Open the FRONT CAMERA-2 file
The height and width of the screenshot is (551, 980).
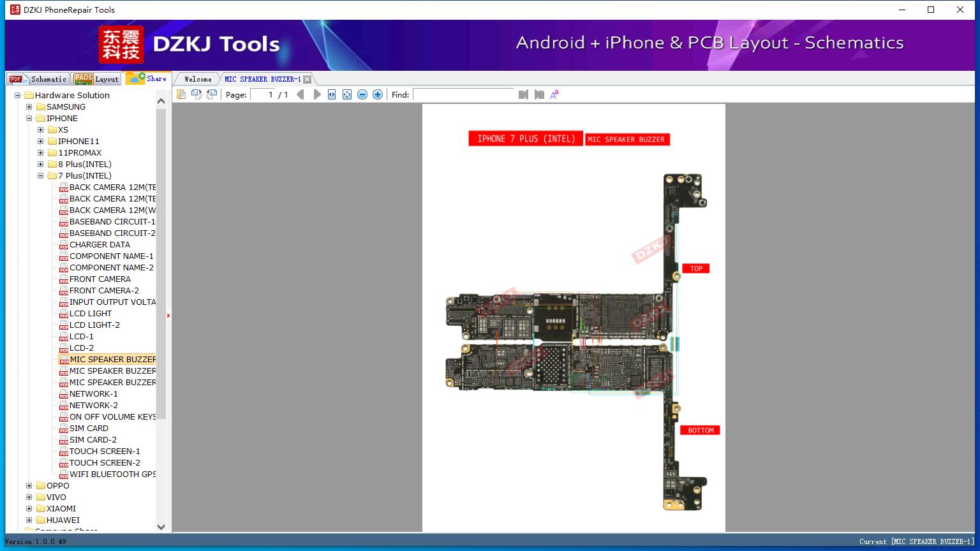(104, 291)
